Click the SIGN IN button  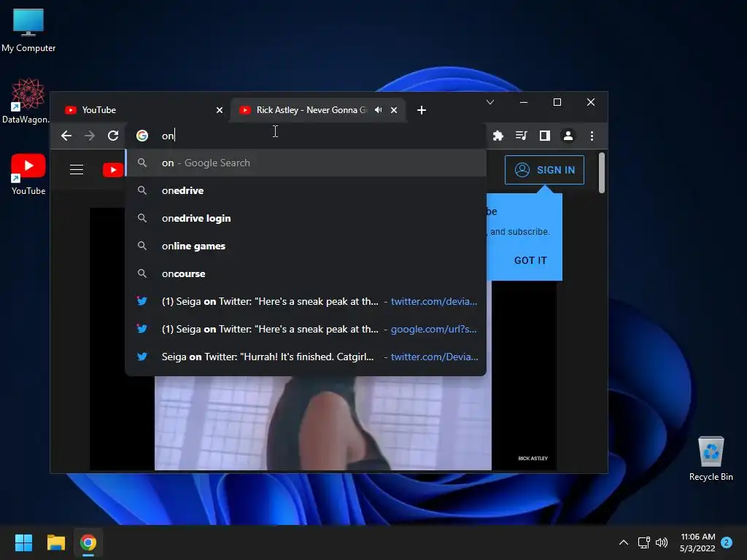[544, 170]
